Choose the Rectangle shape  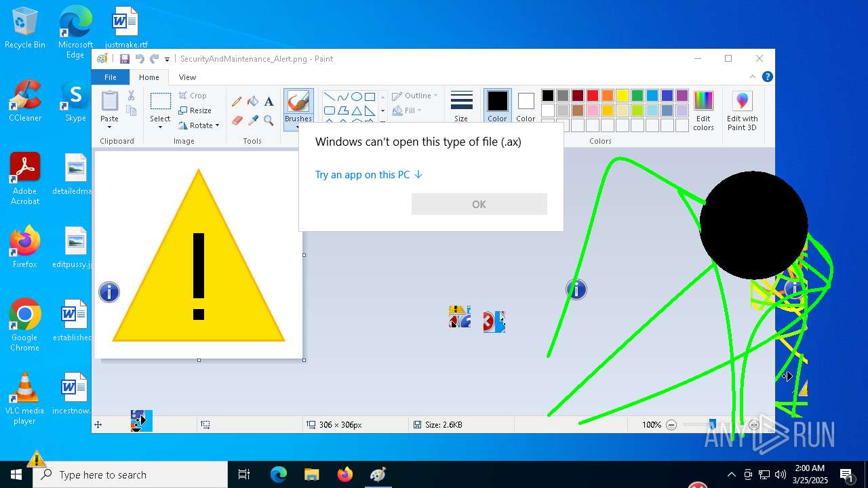(370, 96)
